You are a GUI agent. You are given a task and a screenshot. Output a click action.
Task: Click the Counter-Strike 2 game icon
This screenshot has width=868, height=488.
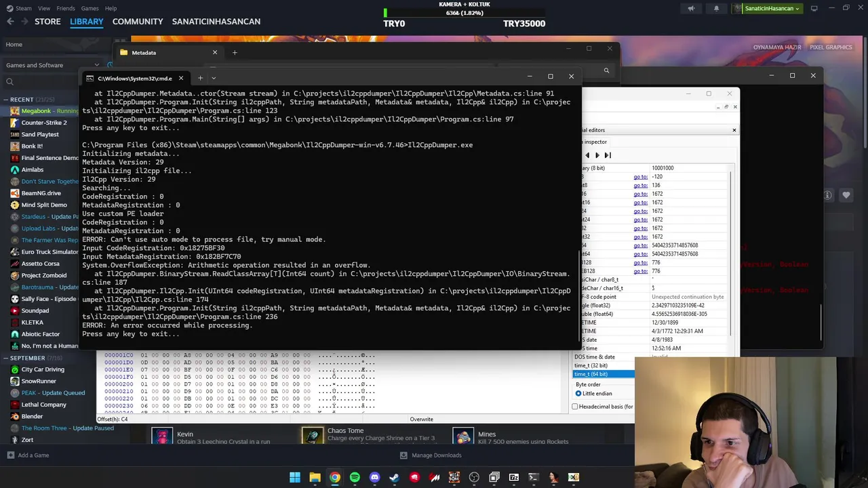[x=15, y=123]
